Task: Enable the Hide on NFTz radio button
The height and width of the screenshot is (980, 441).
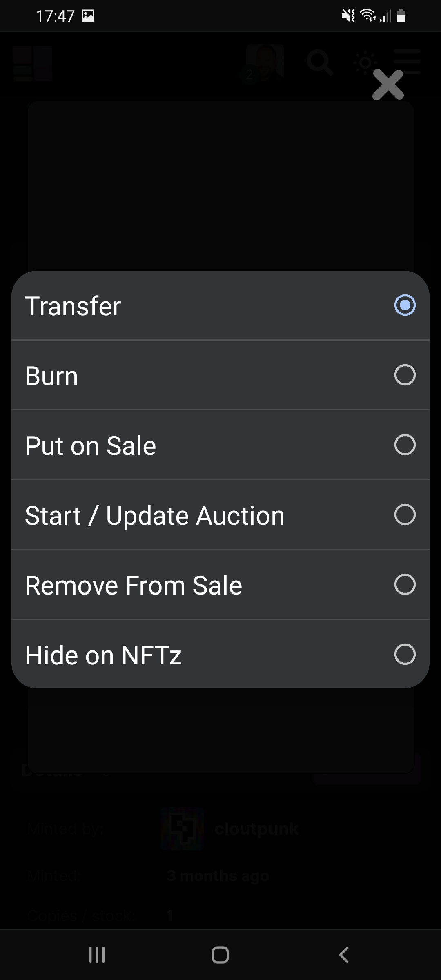Action: [405, 654]
